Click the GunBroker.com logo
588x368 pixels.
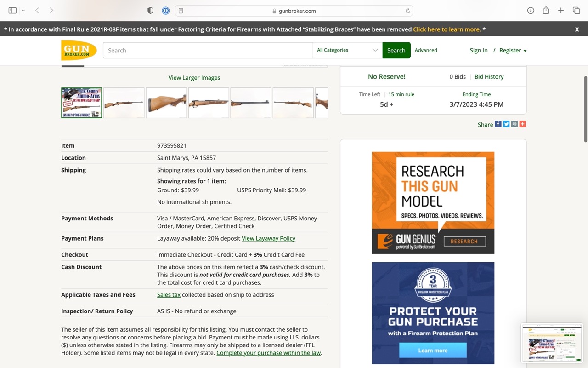click(79, 50)
